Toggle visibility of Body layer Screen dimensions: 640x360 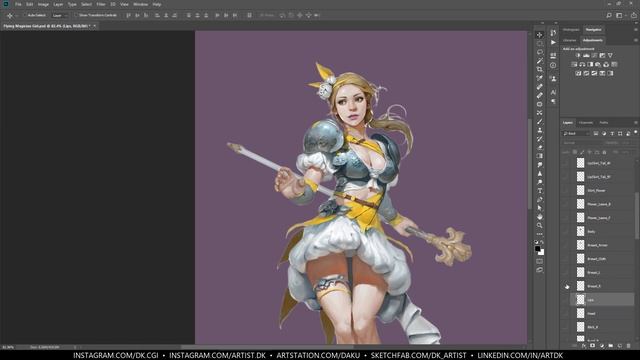tap(566, 231)
